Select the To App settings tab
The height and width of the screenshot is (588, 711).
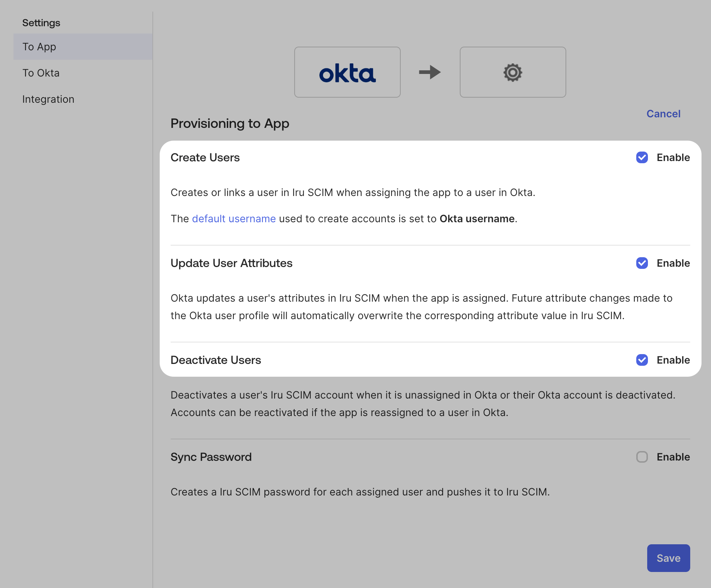tap(83, 47)
